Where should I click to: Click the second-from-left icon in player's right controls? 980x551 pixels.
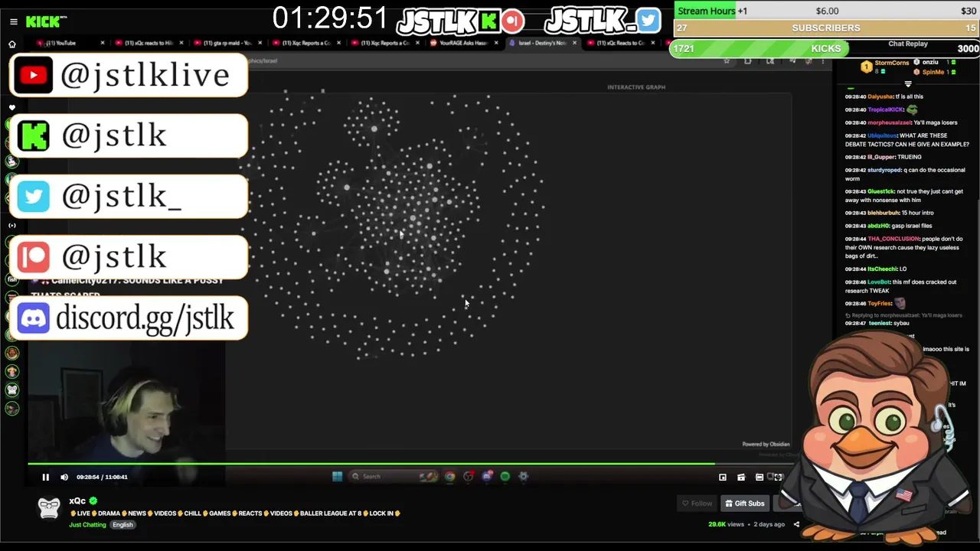740,477
